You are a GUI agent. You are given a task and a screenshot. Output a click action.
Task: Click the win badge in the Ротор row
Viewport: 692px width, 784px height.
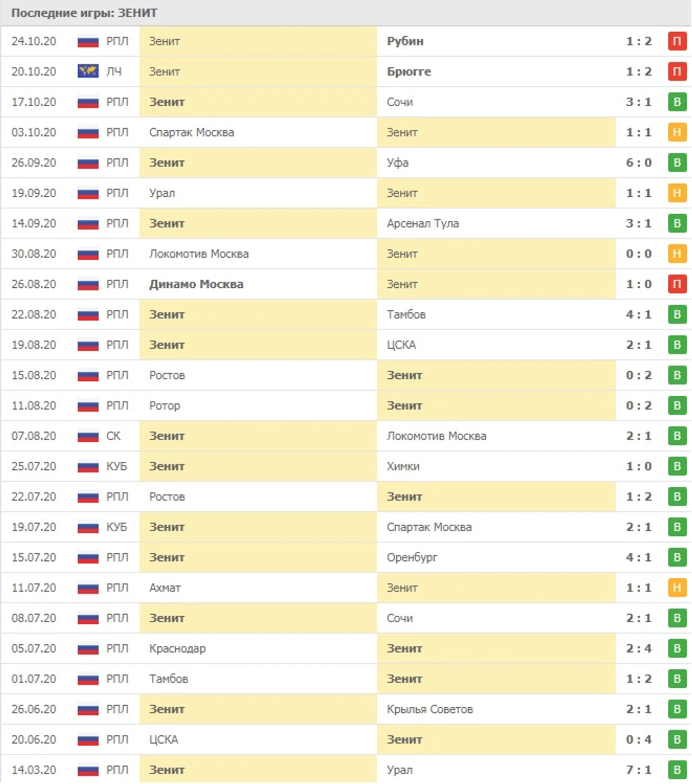(x=677, y=405)
